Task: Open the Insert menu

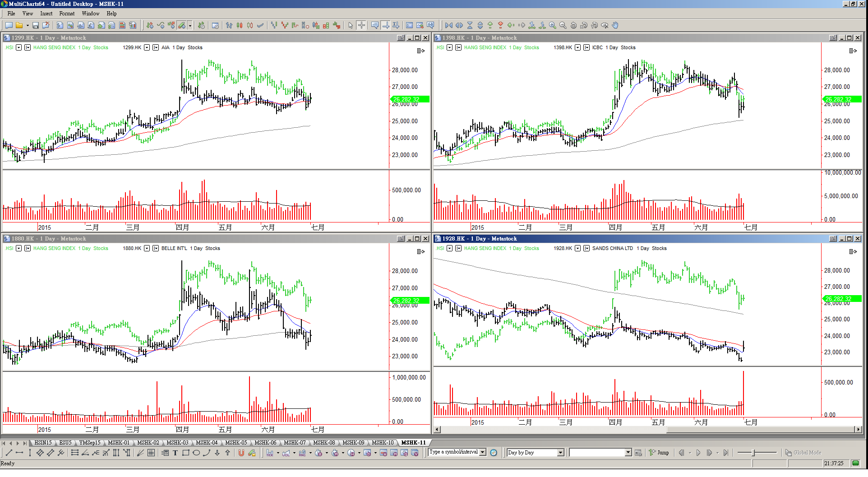Action: [x=46, y=14]
